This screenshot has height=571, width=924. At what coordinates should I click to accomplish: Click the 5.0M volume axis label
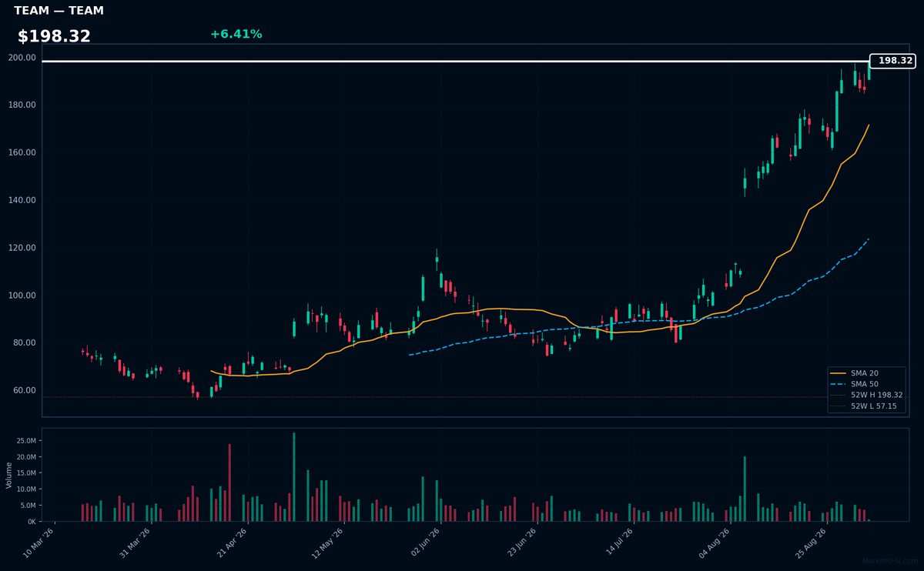(27, 506)
